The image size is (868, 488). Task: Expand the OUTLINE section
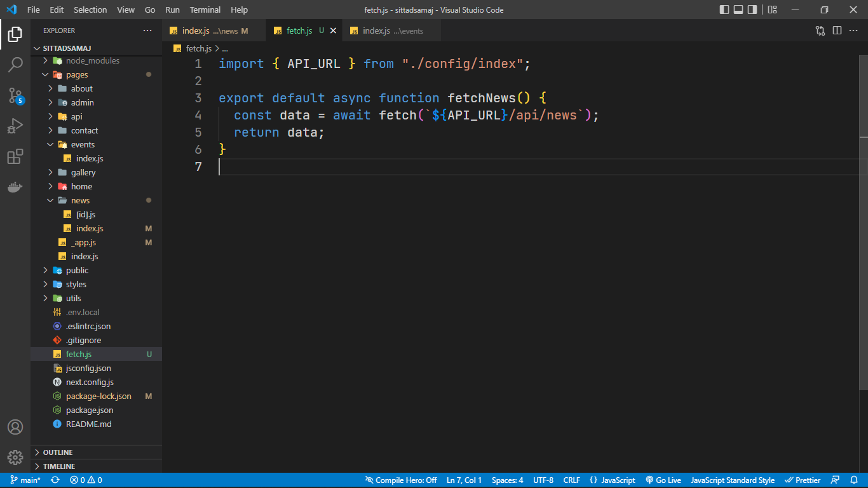pos(58,452)
